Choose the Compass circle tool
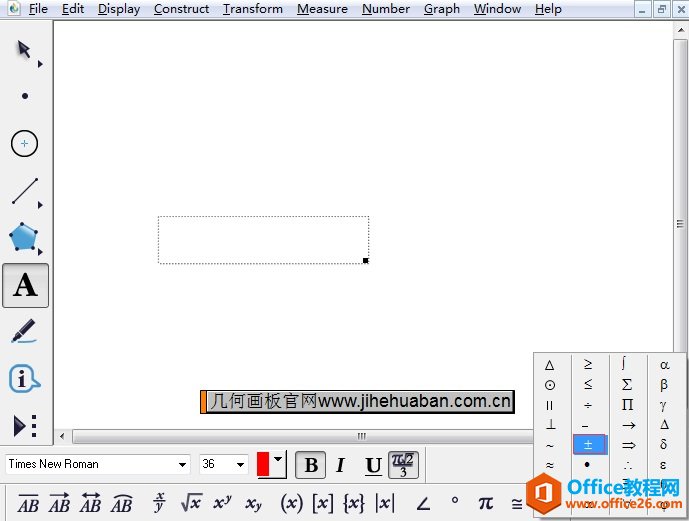The width and height of the screenshot is (689, 521). point(25,143)
